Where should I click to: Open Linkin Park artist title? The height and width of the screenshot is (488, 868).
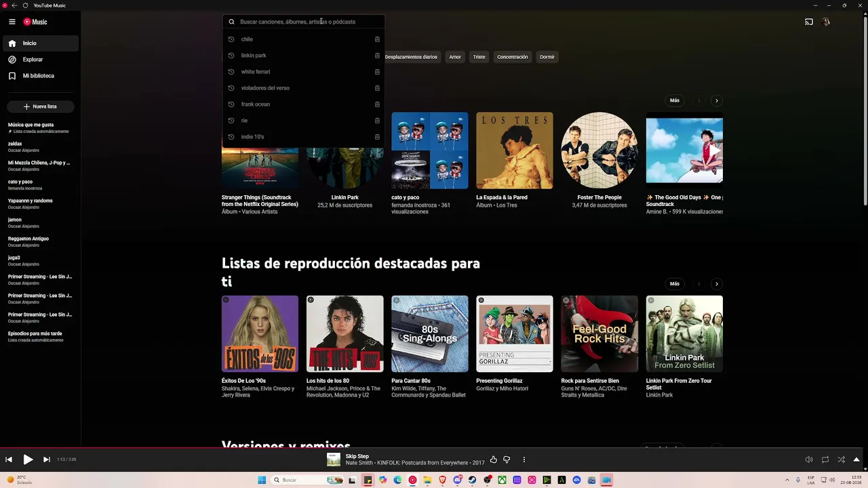point(344,197)
